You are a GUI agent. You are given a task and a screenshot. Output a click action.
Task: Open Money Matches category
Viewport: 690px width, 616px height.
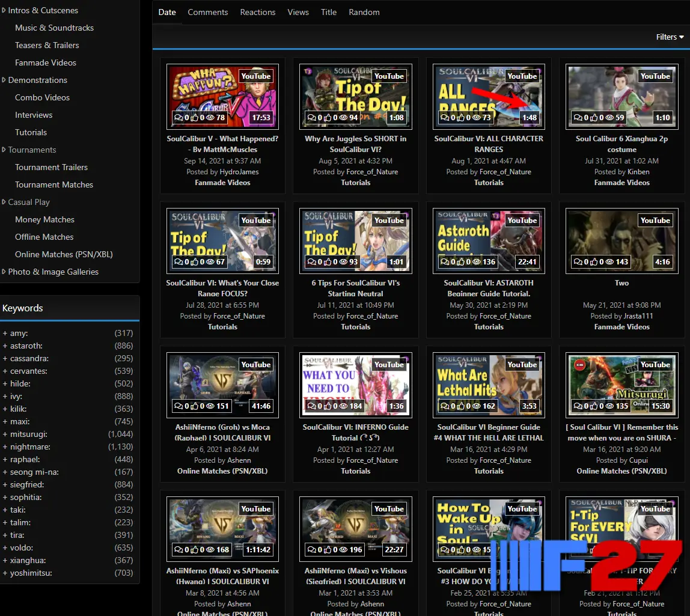44,219
